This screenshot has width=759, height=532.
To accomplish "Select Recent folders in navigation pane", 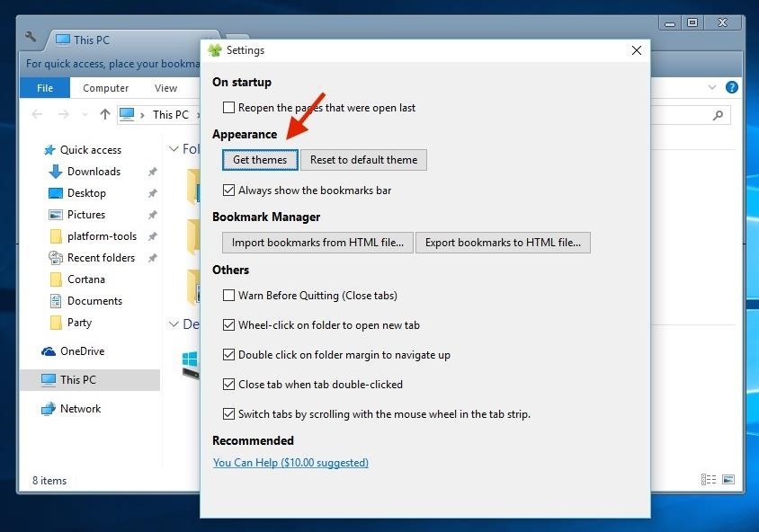I will [101, 258].
